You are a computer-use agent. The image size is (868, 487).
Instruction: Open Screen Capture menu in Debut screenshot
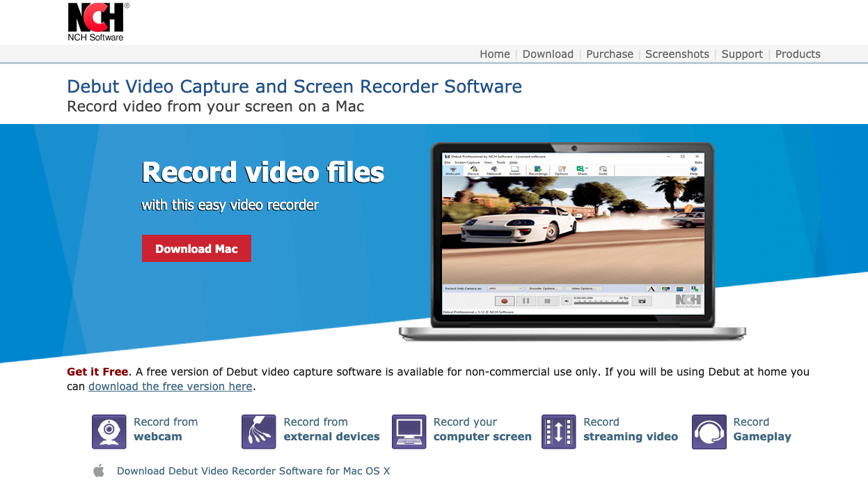(467, 162)
